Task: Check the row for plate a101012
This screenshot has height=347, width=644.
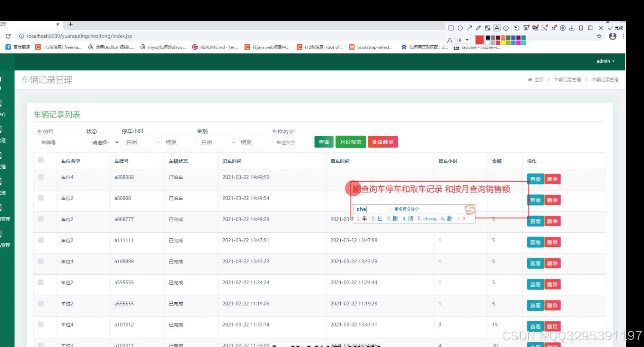Action: (41, 324)
